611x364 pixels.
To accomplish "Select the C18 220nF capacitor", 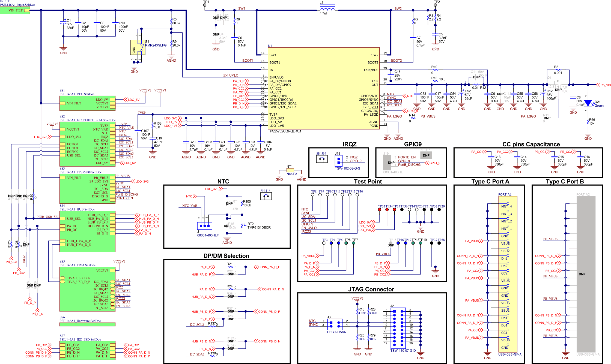I will click(x=391, y=75).
